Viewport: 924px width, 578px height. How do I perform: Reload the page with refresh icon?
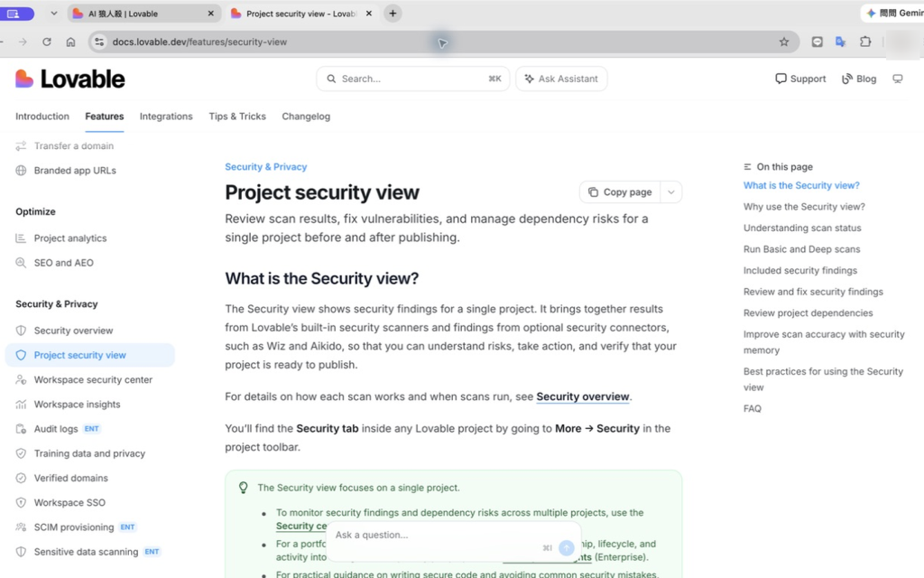pyautogui.click(x=47, y=42)
